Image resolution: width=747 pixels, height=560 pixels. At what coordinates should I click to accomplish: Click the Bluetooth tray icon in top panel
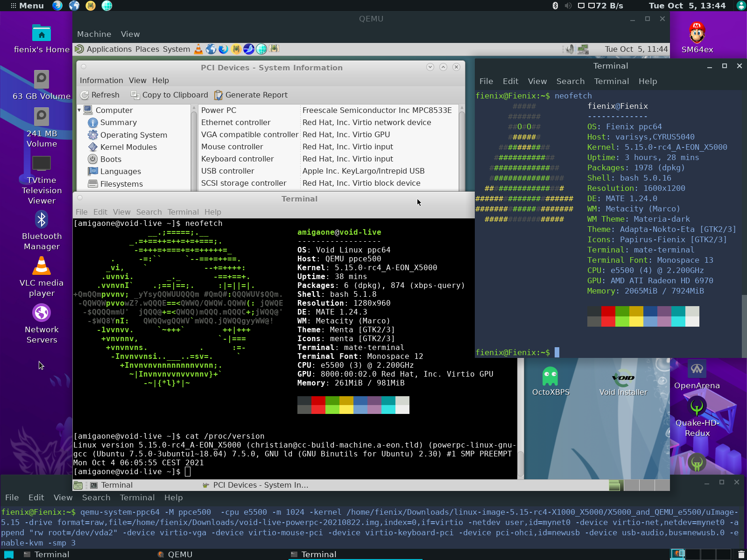point(555,6)
